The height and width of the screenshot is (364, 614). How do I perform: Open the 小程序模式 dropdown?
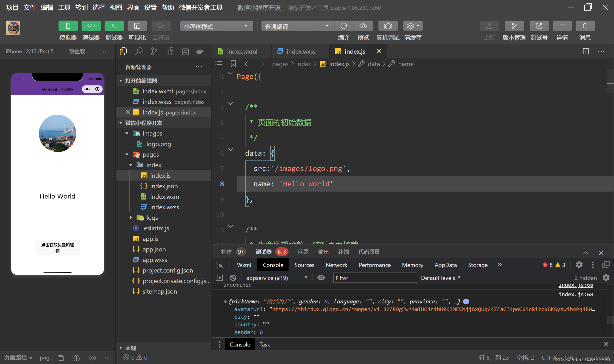tap(216, 26)
